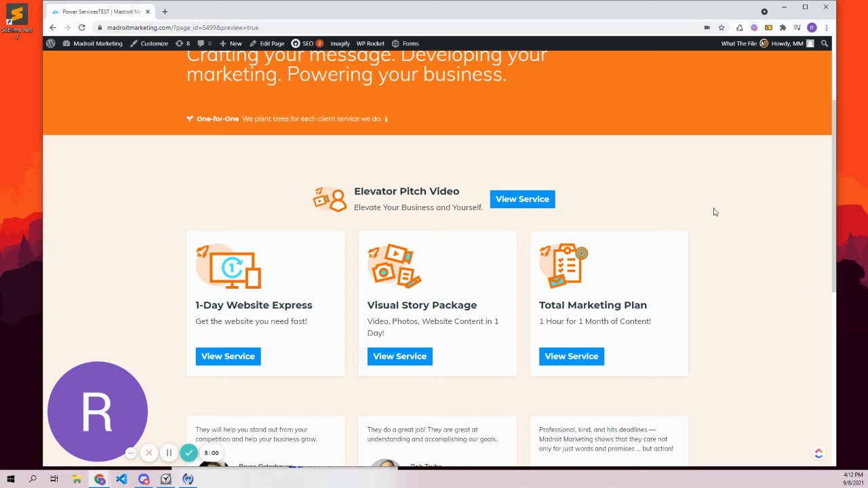Image resolution: width=868 pixels, height=488 pixels.
Task: Cancel the recording with the X button
Action: pyautogui.click(x=149, y=453)
